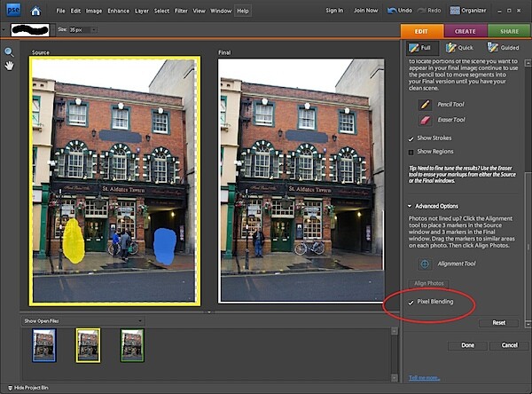Switch to the CREATE tab
This screenshot has width=532, height=394.
point(465,31)
